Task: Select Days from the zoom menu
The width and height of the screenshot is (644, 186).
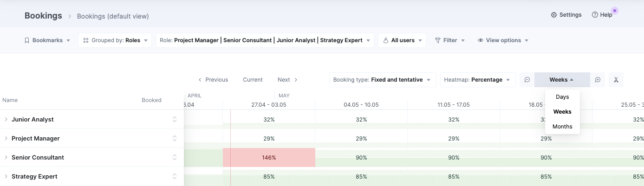Action: (x=562, y=97)
